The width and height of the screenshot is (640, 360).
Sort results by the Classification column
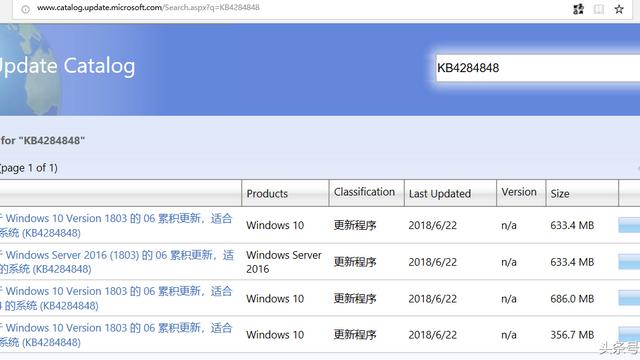(x=364, y=192)
